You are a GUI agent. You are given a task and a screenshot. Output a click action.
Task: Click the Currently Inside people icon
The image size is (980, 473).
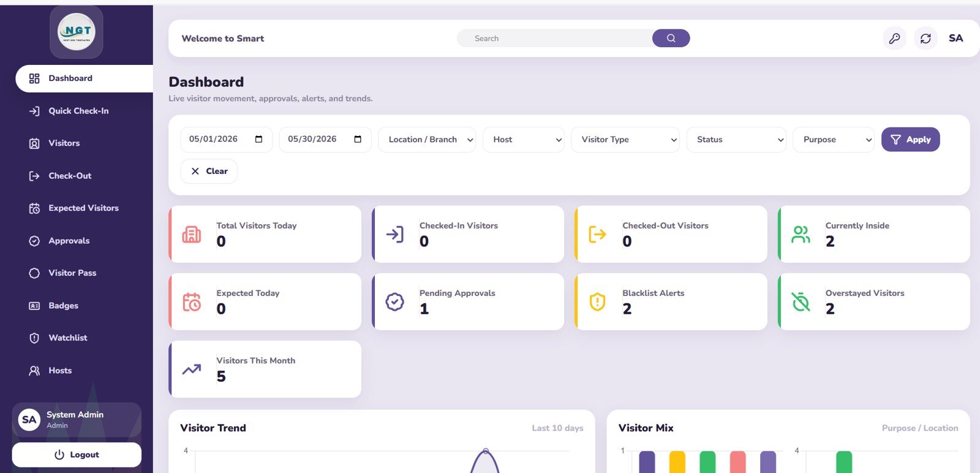pos(801,234)
